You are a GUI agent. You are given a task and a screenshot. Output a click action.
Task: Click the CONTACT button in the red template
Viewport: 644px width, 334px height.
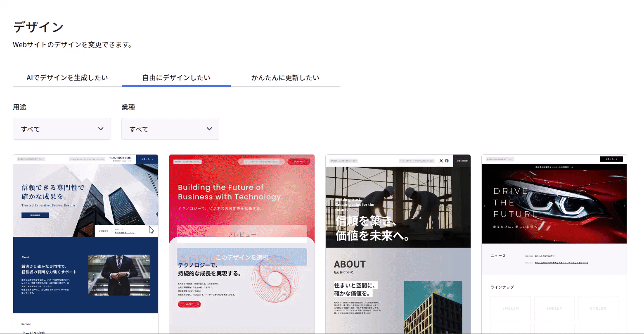click(x=298, y=162)
